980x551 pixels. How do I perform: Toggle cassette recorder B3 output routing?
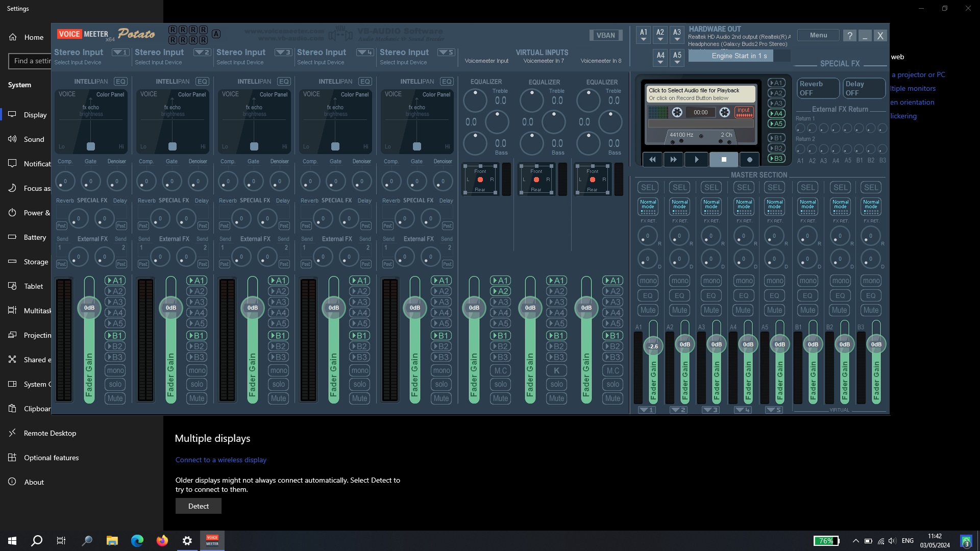pos(776,159)
